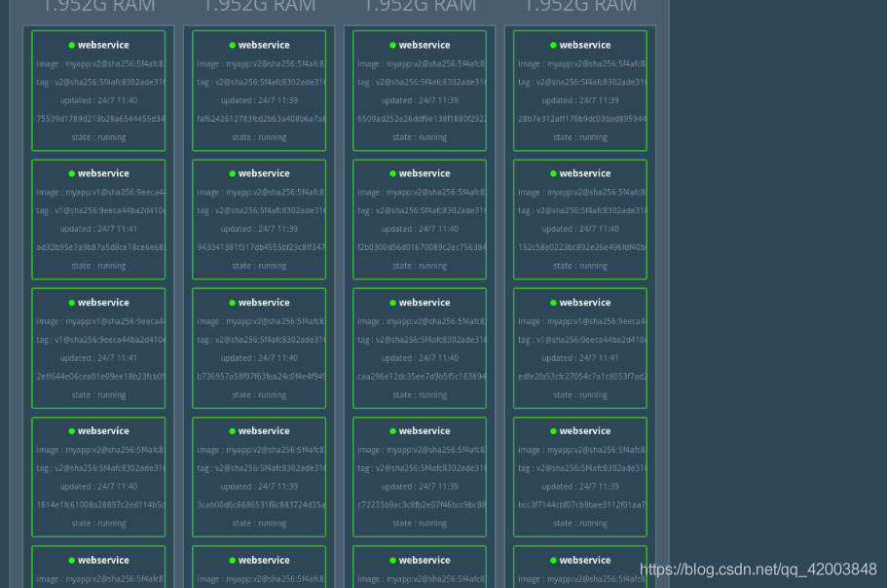Click updated 24/7 11:40 in container f2b0300d56d0

coord(420,229)
